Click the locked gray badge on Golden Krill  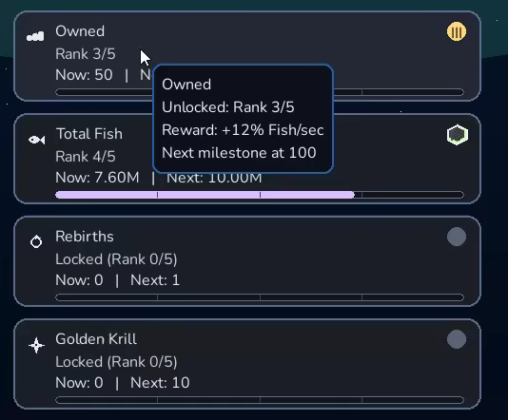[x=457, y=339]
